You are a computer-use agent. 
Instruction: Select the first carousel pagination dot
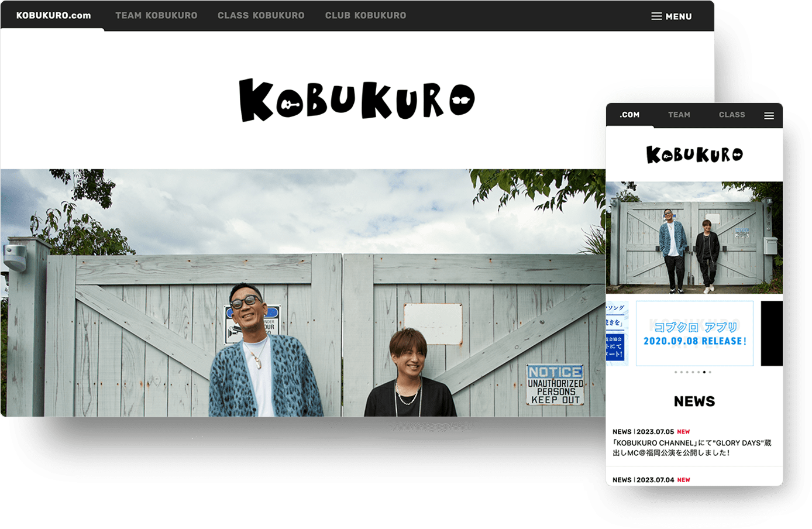[676, 372]
